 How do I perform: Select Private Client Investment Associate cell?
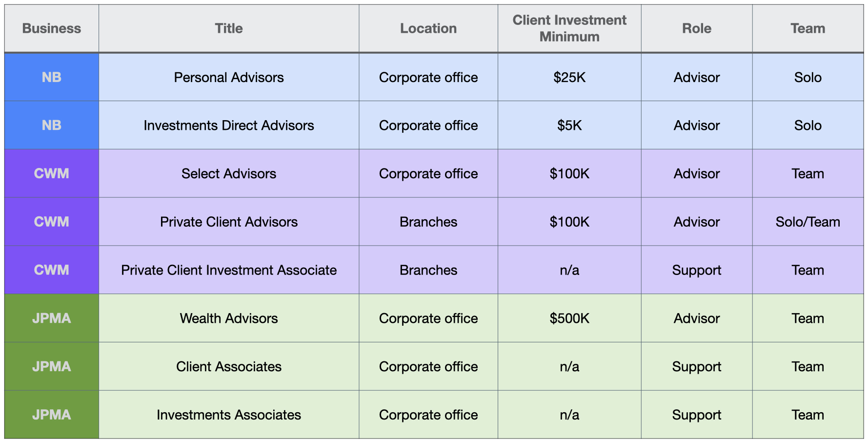(x=229, y=270)
